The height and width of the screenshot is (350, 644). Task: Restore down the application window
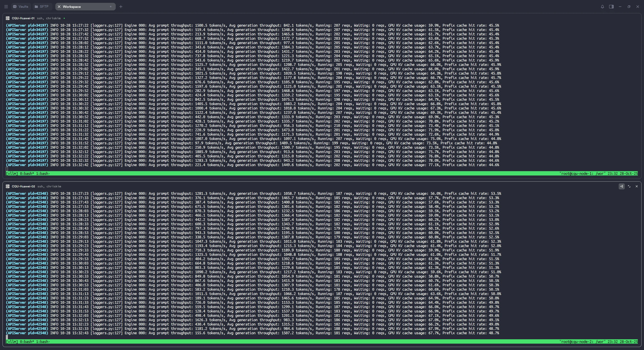pyautogui.click(x=629, y=7)
